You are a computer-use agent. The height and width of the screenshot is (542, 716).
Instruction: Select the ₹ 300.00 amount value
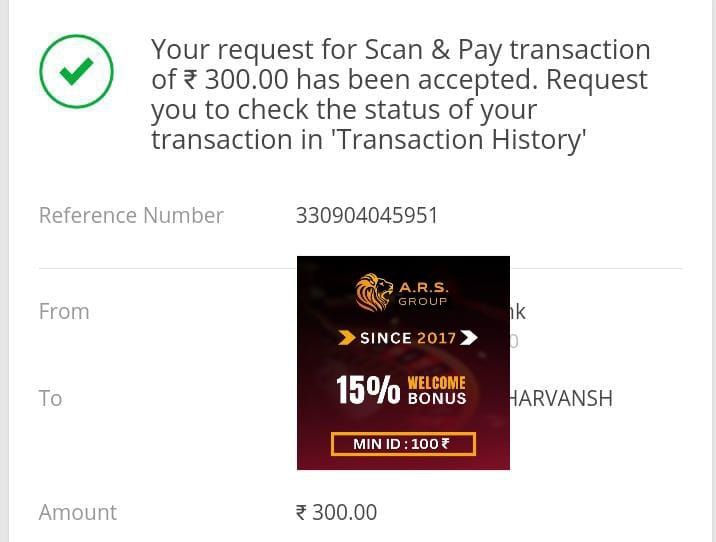[x=337, y=513]
